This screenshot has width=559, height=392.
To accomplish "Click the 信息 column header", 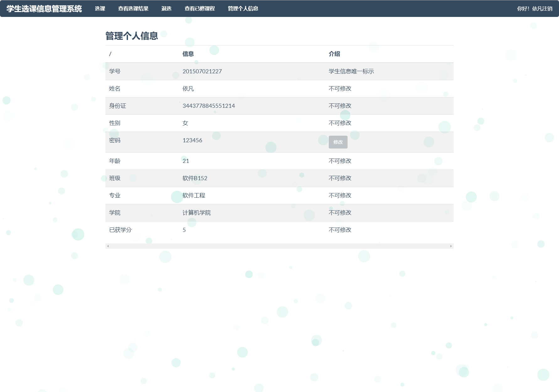I will click(188, 54).
